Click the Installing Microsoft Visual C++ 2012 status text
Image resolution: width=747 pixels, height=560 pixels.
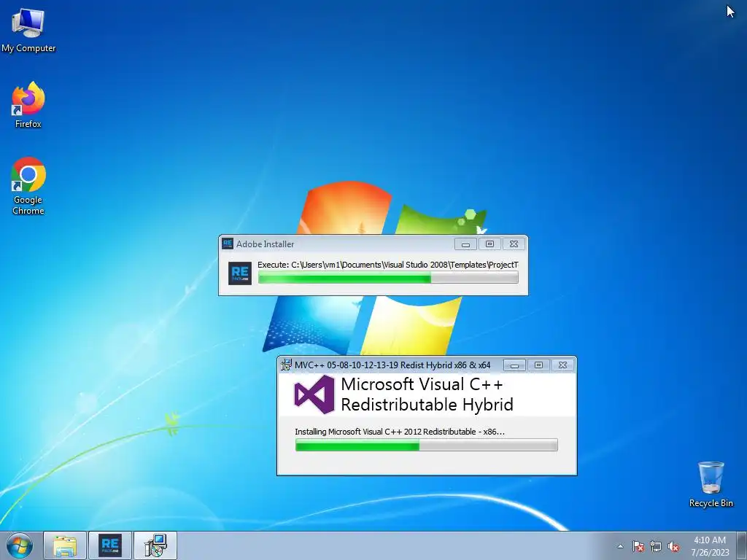[x=400, y=432]
